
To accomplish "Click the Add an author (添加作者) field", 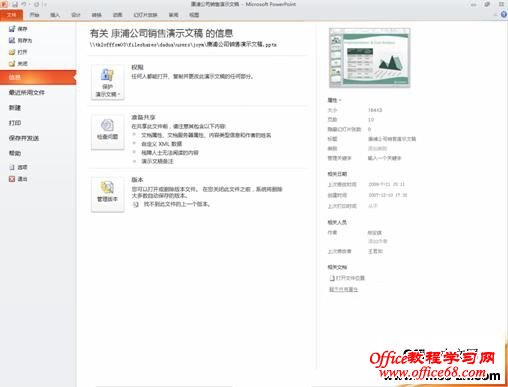I will point(377,241).
